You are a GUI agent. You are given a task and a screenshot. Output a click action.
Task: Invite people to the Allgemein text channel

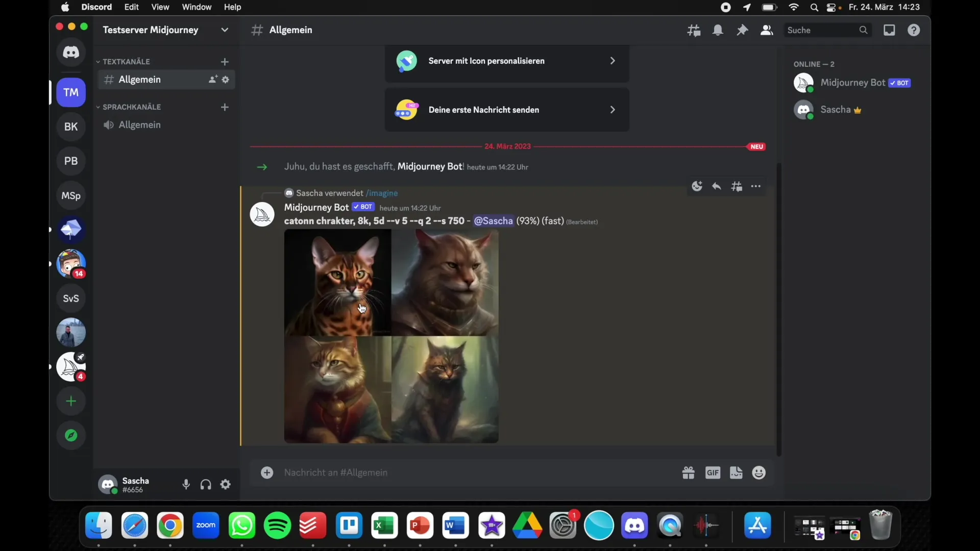213,80
